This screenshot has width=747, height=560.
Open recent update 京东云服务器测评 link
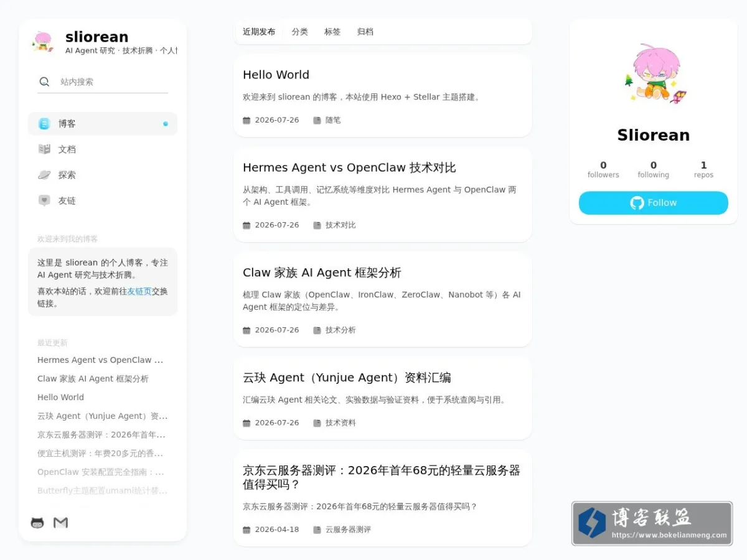tap(101, 435)
